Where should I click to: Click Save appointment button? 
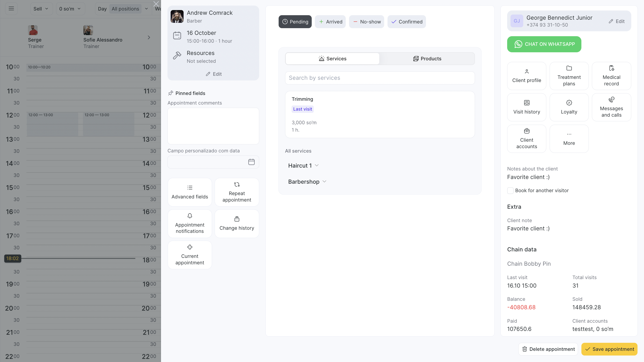[x=609, y=349]
